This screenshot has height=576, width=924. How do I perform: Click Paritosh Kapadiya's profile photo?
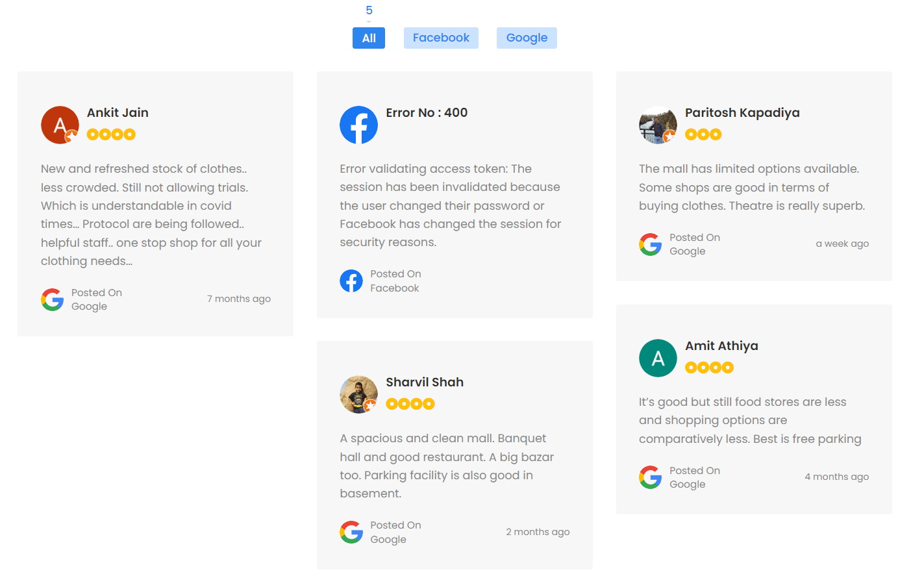pos(658,125)
